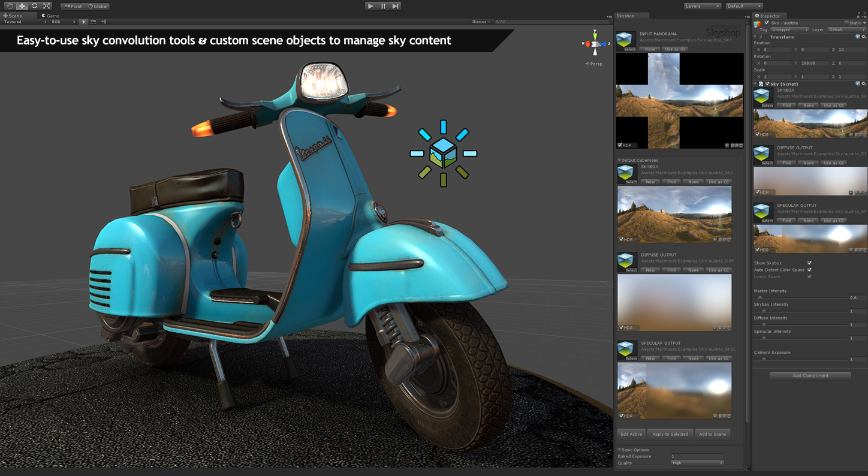
Task: Click Select on Skyshop SPECULAR OUTPUT cube icon
Action: (x=626, y=351)
